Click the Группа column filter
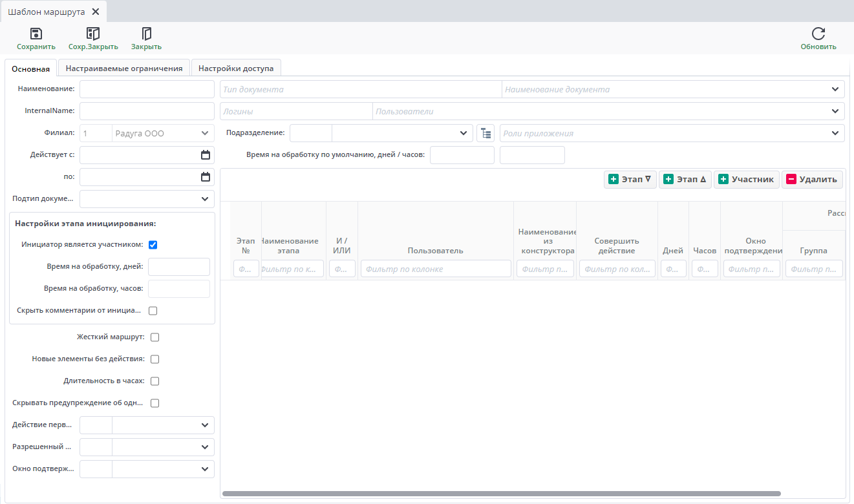Image resolution: width=854 pixels, height=504 pixels. tap(814, 269)
